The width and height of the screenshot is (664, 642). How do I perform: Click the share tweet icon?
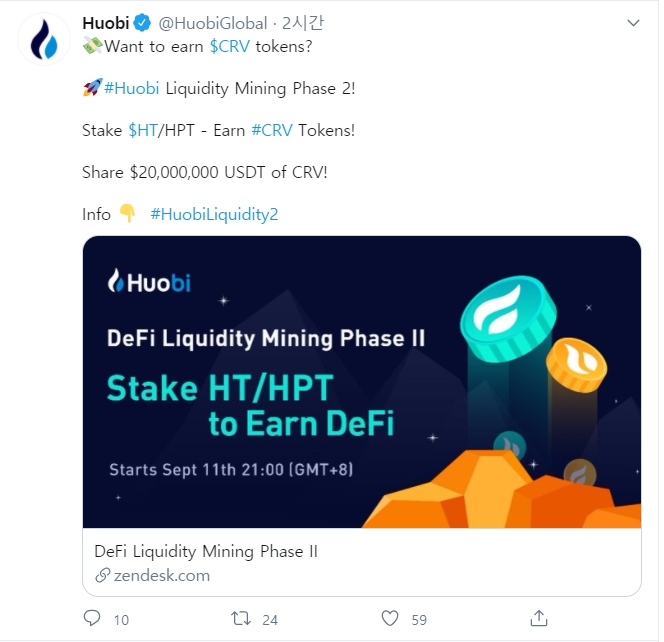[x=539, y=618]
